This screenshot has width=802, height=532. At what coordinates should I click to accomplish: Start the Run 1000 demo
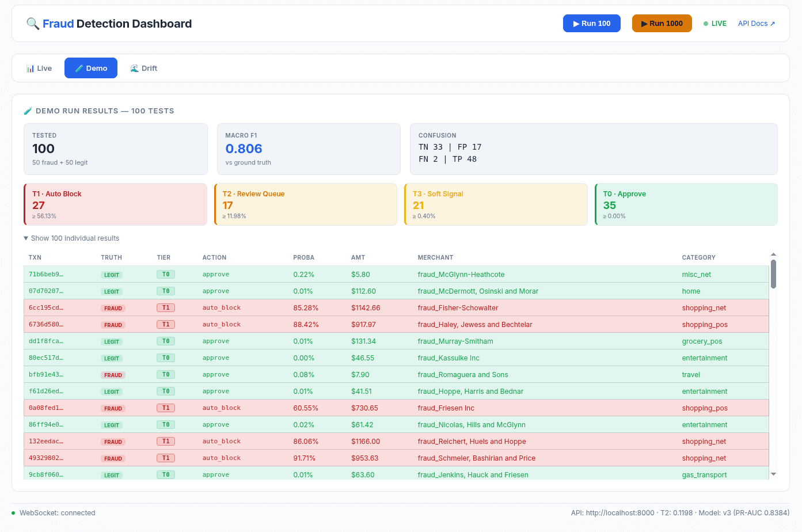coord(662,24)
